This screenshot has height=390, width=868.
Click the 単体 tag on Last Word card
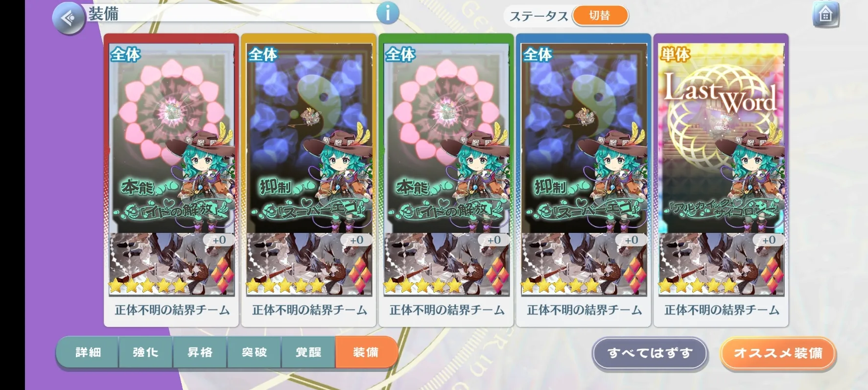(x=675, y=54)
